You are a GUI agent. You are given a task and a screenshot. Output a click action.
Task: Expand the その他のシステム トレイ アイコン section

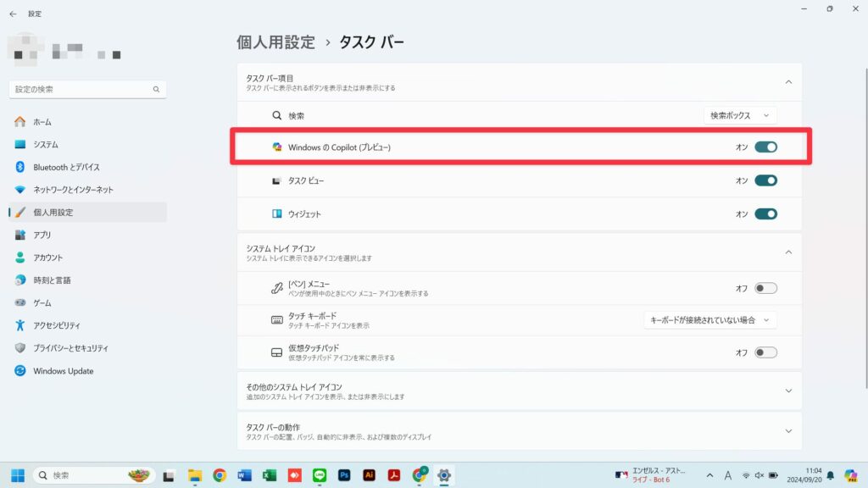pos(788,390)
